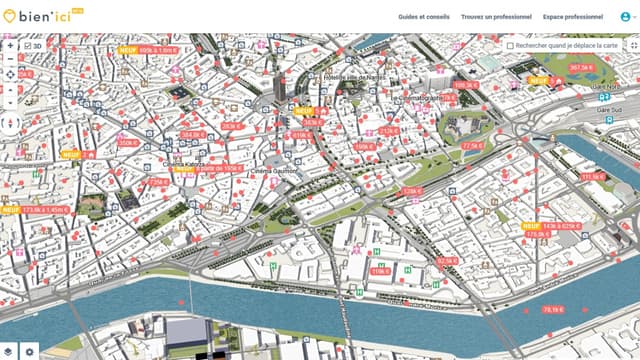Select the 173,5k € price marker
Viewport: 640px width, 360px height.
(538, 234)
